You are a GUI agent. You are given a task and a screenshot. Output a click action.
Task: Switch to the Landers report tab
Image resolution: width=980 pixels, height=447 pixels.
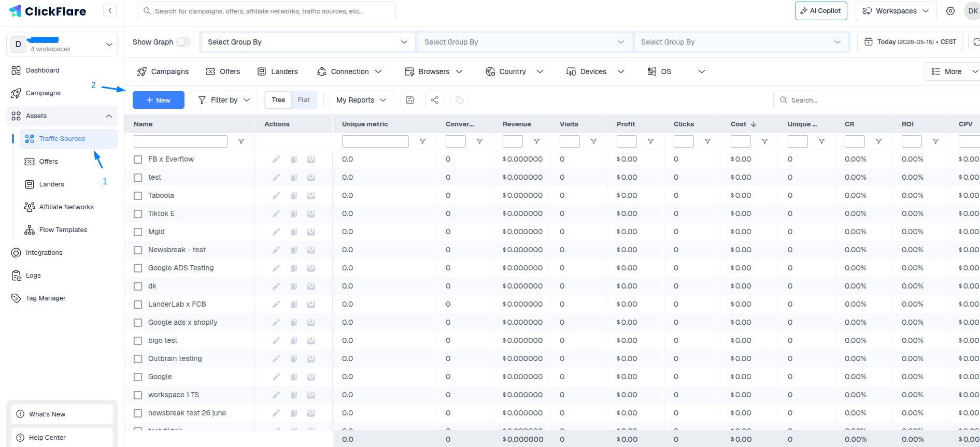click(278, 71)
